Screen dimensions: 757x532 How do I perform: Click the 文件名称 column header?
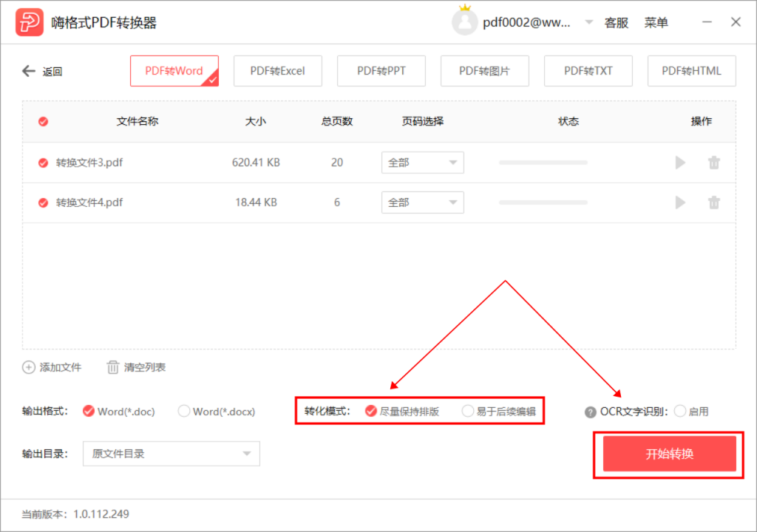point(138,121)
